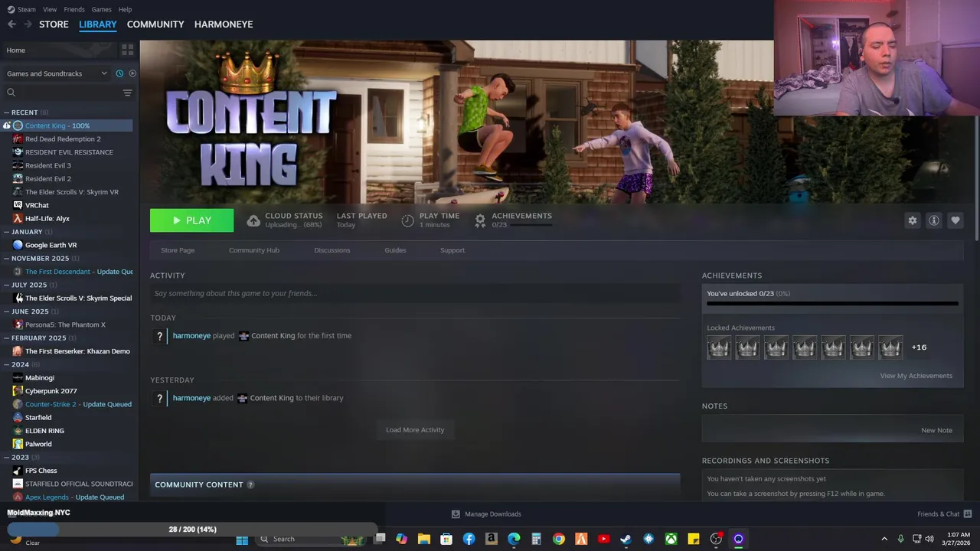Click the Windows Start button
Image resolution: width=980 pixels, height=551 pixels.
tap(242, 539)
